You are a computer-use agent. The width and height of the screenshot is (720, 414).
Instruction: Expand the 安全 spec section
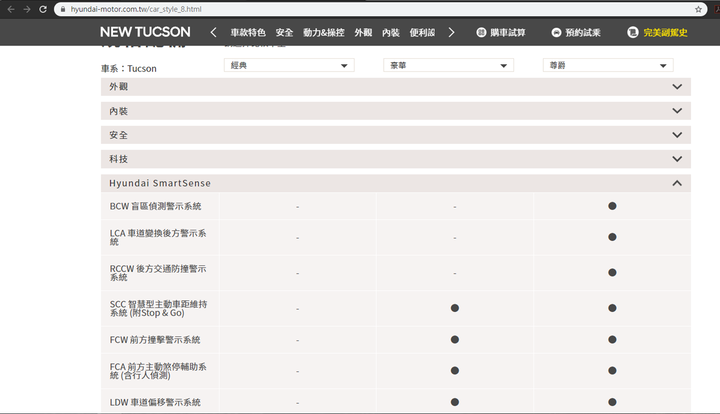[396, 135]
